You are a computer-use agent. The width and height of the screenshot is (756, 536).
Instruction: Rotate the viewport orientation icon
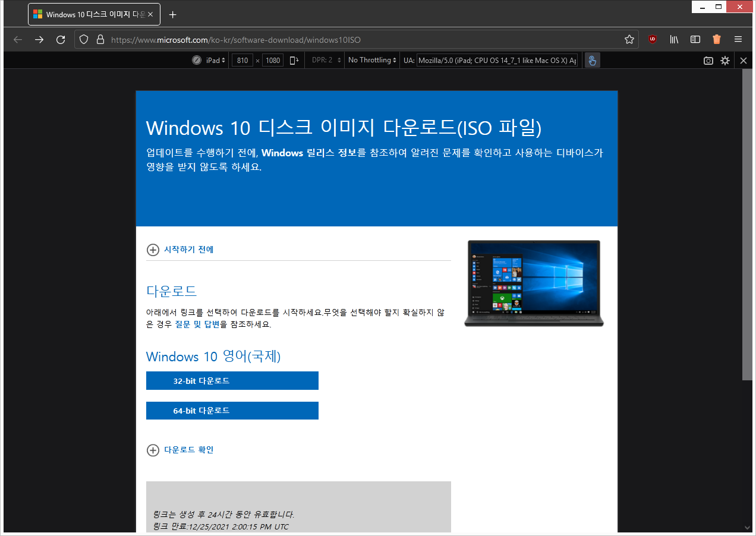tap(294, 61)
